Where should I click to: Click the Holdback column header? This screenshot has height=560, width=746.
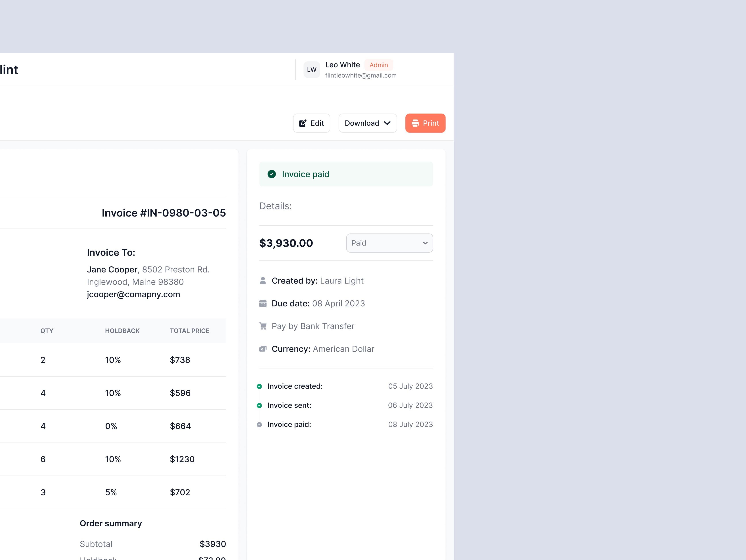coord(122,331)
